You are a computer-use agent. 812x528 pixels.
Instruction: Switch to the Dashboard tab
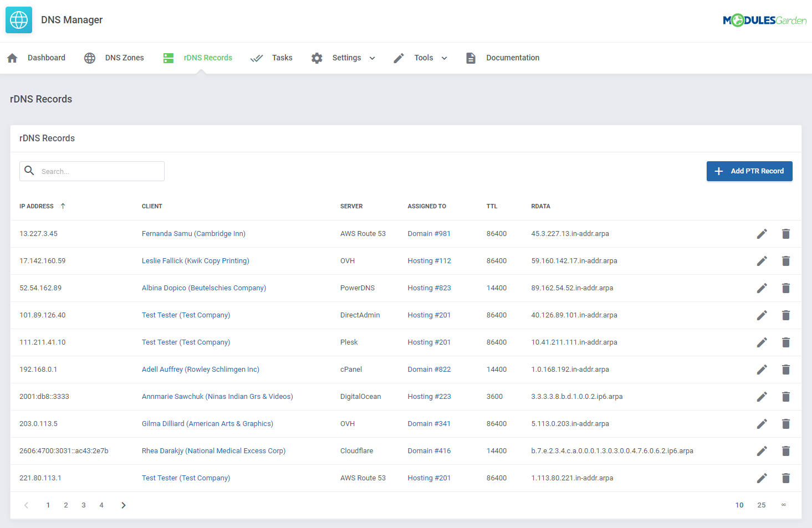47,58
